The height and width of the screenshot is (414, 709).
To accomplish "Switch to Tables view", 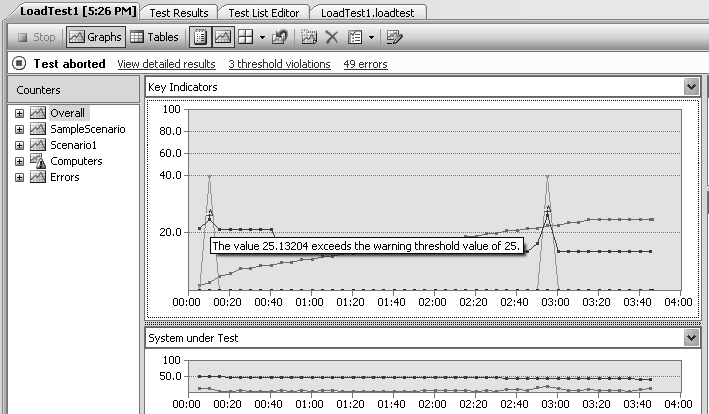I will pyautogui.click(x=155, y=37).
